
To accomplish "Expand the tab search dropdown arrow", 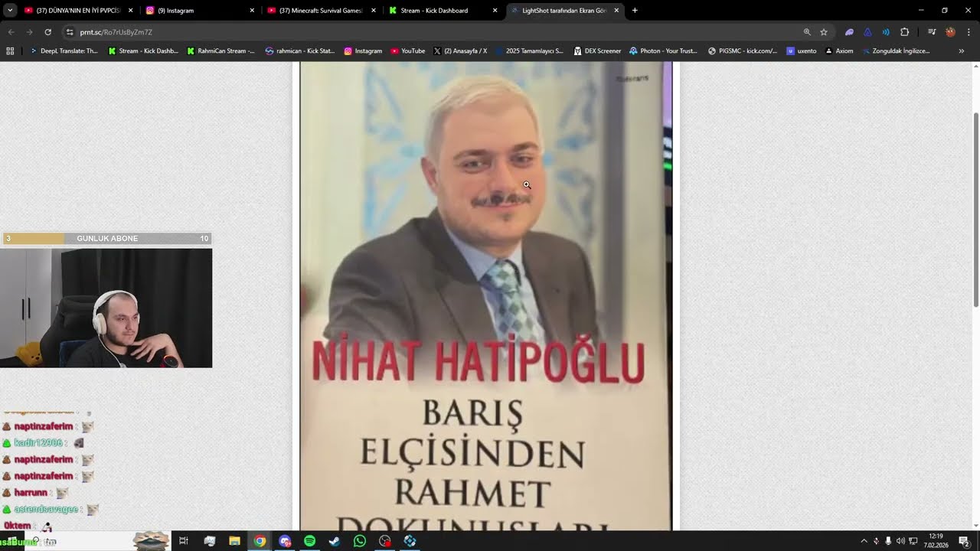I will [x=10, y=11].
